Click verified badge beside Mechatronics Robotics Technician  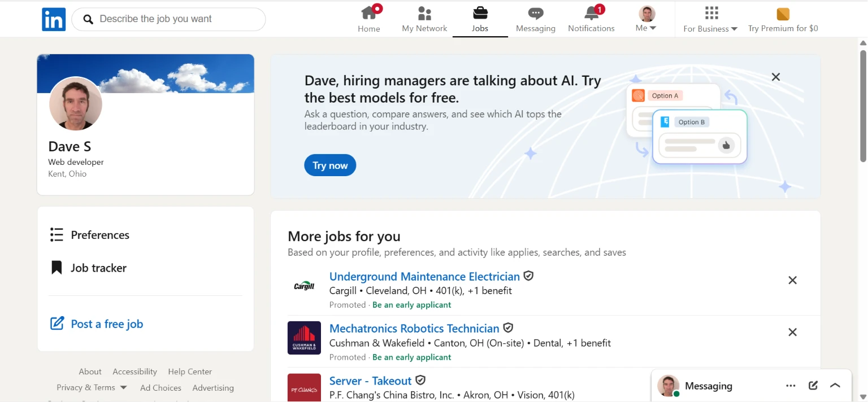(x=508, y=328)
